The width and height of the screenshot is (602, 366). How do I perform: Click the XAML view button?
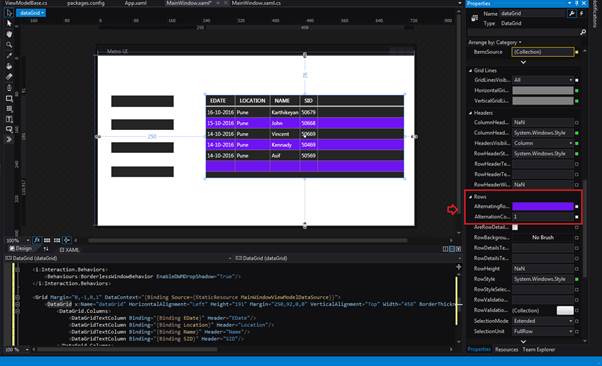[x=69, y=249]
